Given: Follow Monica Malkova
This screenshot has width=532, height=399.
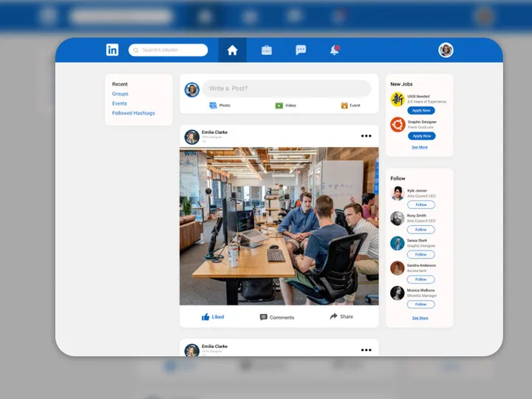Looking at the screenshot, I should 420,304.
